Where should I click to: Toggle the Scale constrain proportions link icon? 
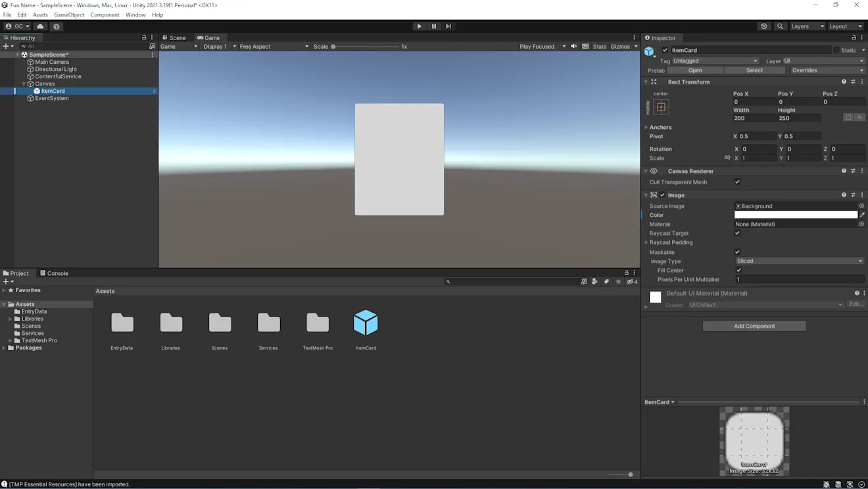click(x=727, y=158)
